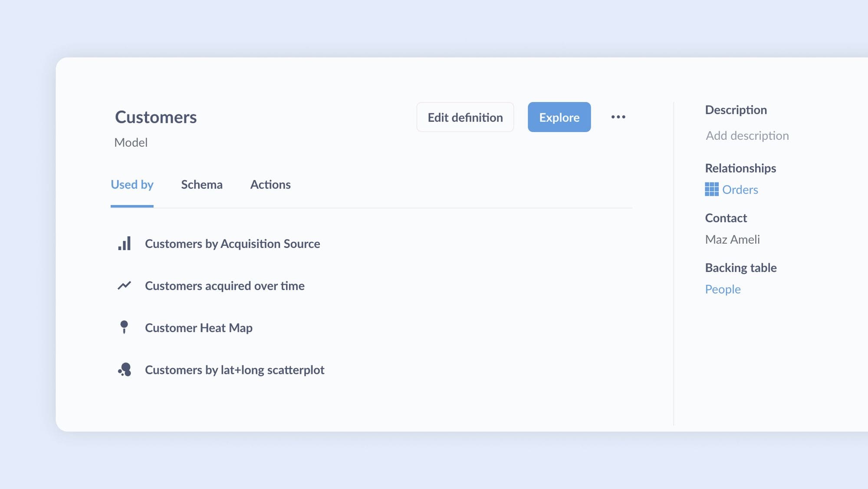Click the Orders table grid icon
This screenshot has width=868, height=489.
pyautogui.click(x=711, y=189)
